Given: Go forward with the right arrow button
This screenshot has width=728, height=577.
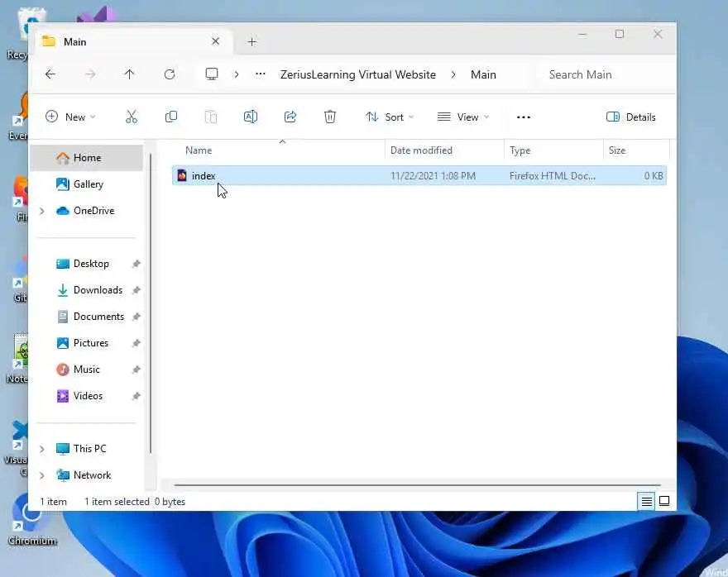Looking at the screenshot, I should click(90, 74).
